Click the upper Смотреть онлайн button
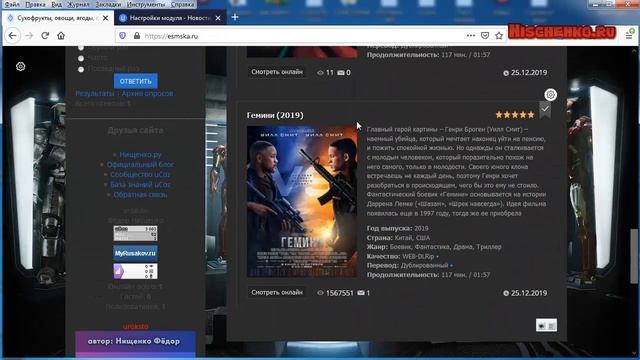Screen dimensions: 640x360 click(277, 72)
